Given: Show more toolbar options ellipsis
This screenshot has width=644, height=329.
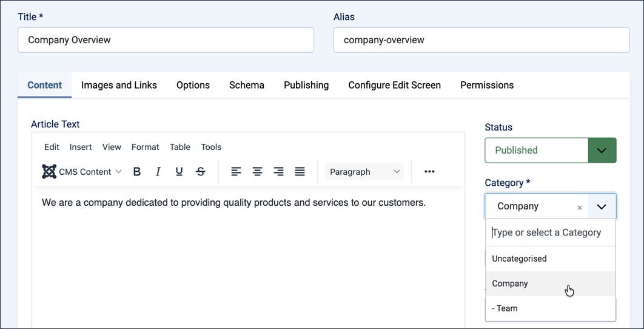Looking at the screenshot, I should coord(429,172).
